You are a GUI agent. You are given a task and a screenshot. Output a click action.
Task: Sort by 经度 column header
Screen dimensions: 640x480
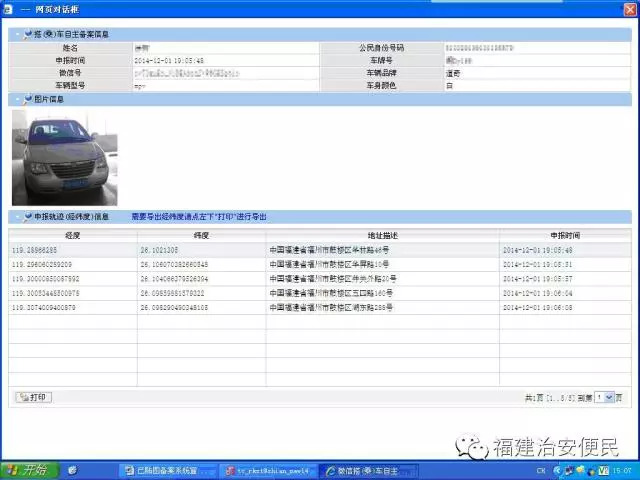(x=72, y=234)
